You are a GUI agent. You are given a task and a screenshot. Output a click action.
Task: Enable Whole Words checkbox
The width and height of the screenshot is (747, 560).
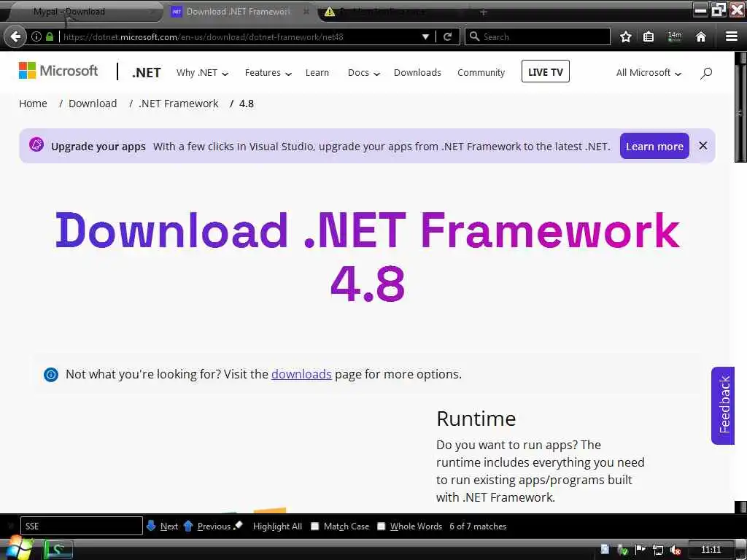[381, 526]
